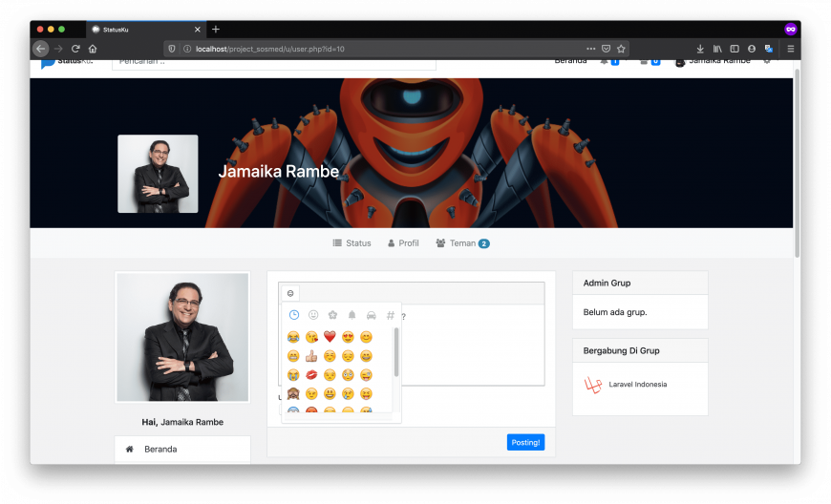Insert the flushed wide-eyed face emoji
The height and width of the screenshot is (504, 831).
pyautogui.click(x=348, y=375)
